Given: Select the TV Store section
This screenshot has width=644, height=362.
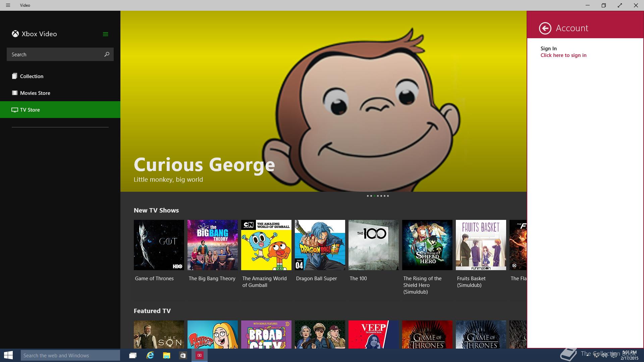Looking at the screenshot, I should pos(60,110).
